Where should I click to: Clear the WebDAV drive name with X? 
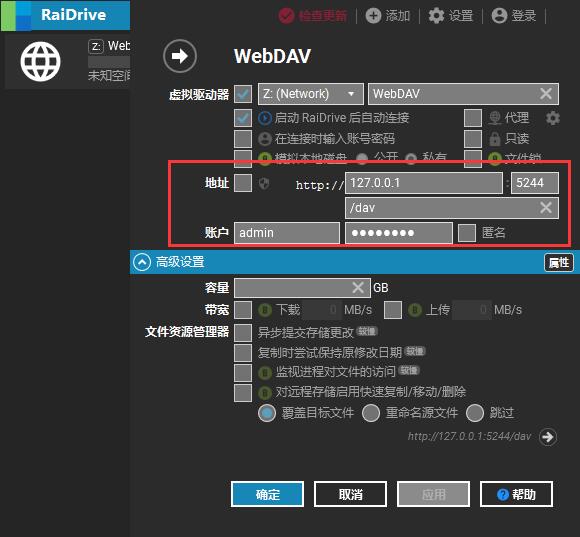pos(546,94)
